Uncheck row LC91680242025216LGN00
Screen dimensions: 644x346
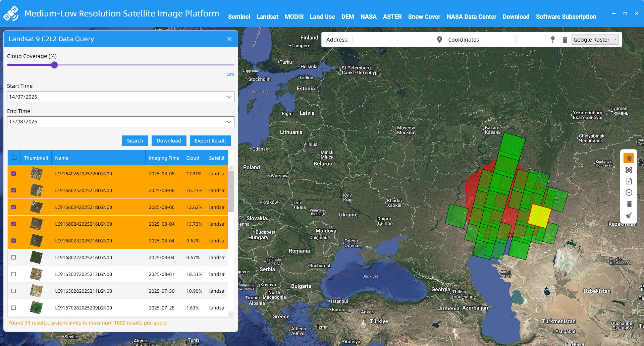coord(13,224)
